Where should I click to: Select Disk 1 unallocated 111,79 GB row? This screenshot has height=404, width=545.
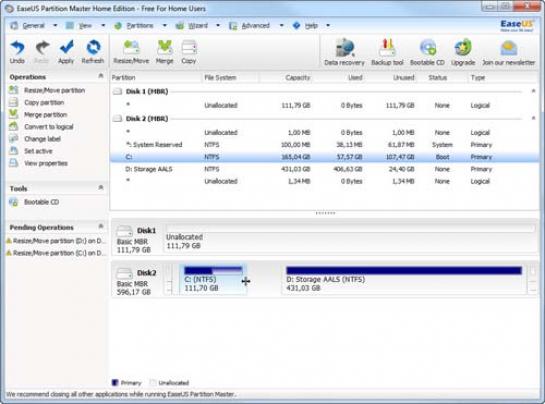324,105
